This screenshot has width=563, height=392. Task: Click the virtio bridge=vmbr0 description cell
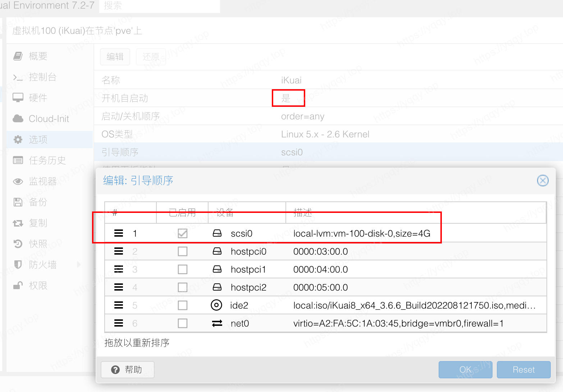[x=398, y=323]
